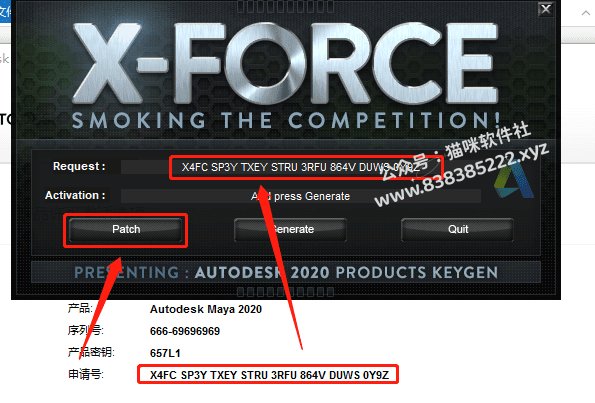Select the product key 657L1 text

[x=165, y=353]
